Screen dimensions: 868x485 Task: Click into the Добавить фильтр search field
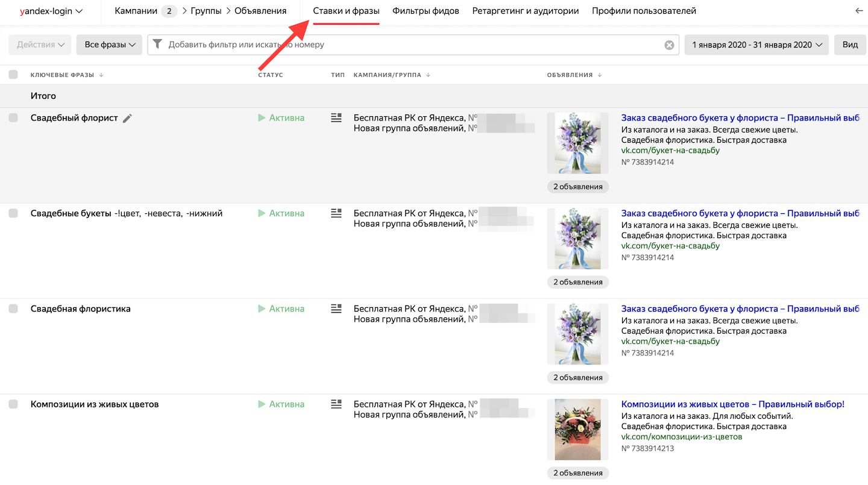pos(414,45)
